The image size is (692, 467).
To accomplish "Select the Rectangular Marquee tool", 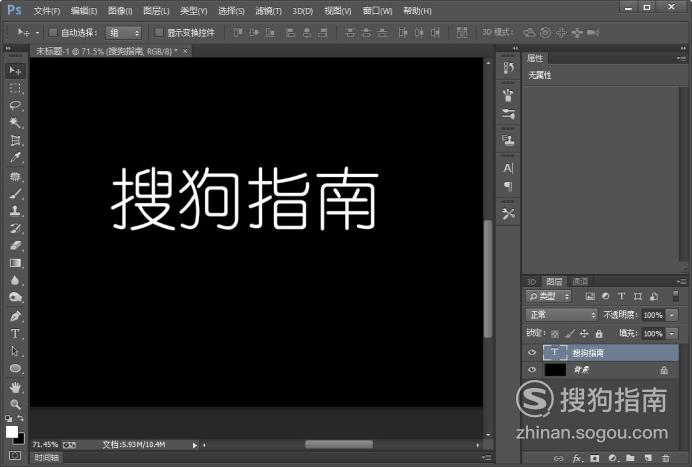I will pos(15,88).
